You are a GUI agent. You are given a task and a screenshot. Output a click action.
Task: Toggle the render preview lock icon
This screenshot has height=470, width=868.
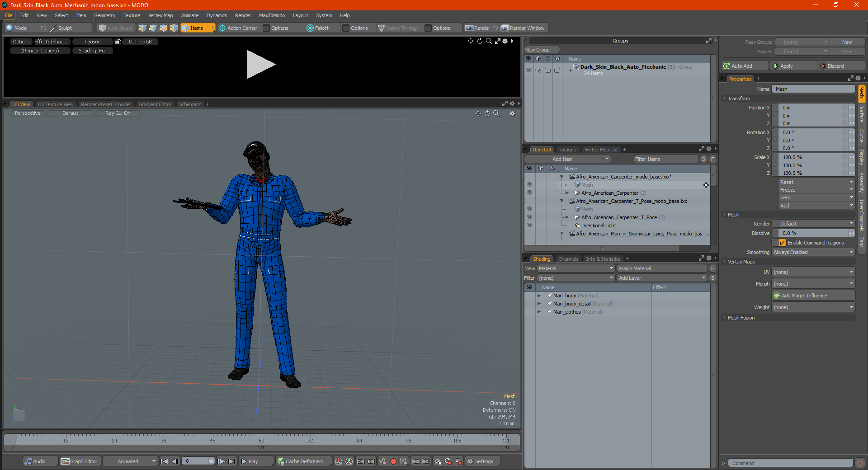point(118,42)
